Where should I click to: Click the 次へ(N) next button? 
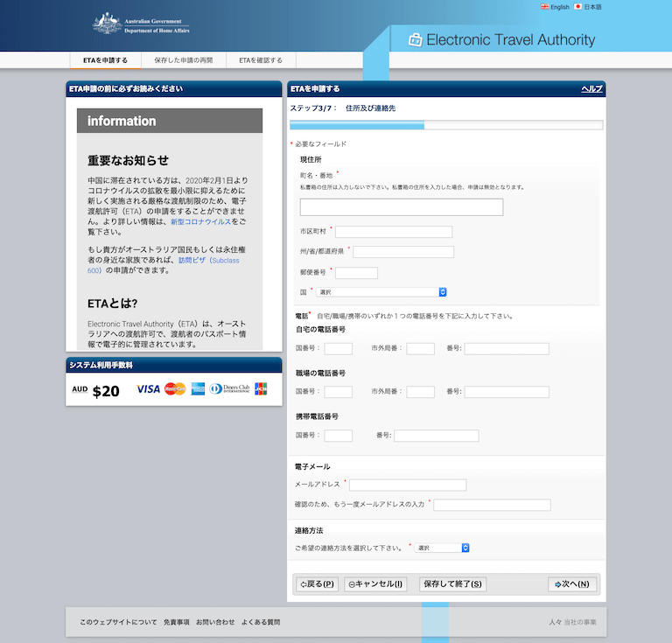pyautogui.click(x=572, y=584)
